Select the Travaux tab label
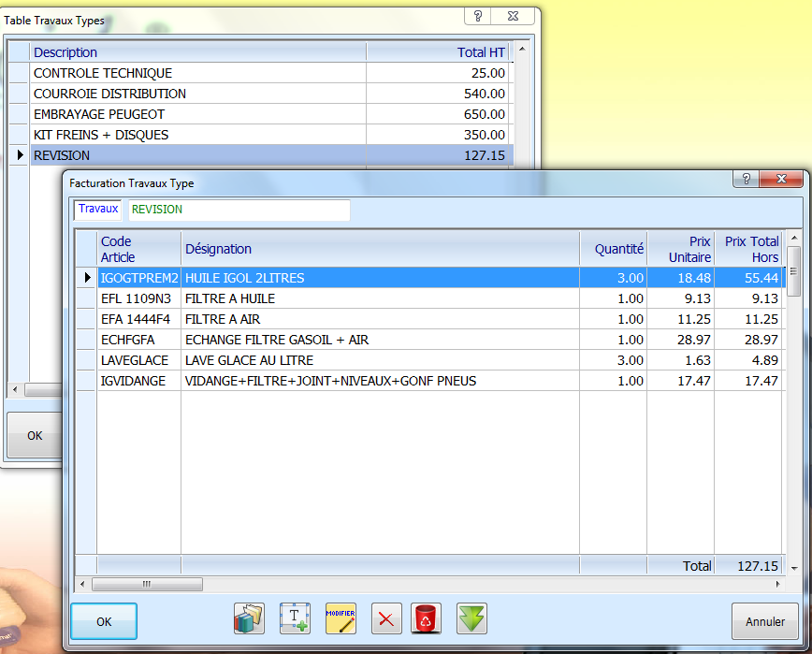 pyautogui.click(x=98, y=209)
